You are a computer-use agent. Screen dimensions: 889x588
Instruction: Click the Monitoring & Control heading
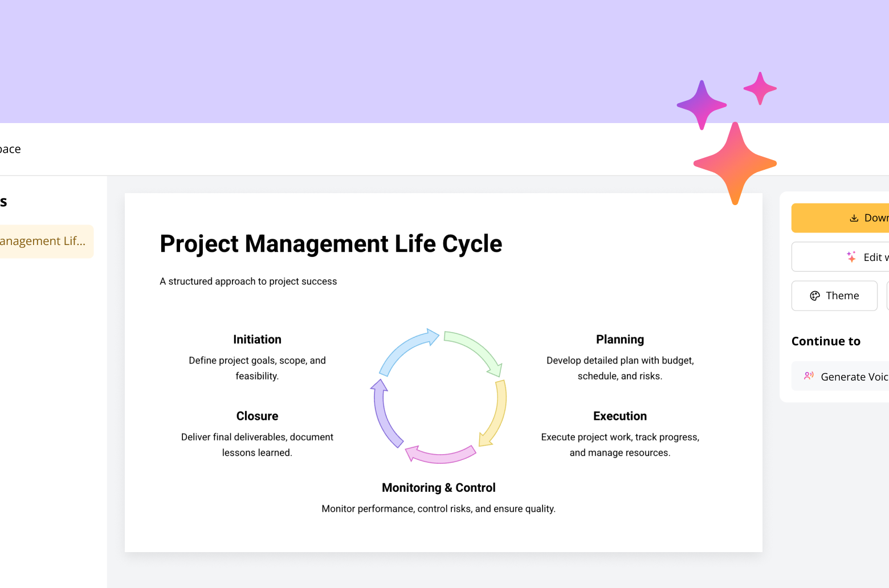(438, 488)
